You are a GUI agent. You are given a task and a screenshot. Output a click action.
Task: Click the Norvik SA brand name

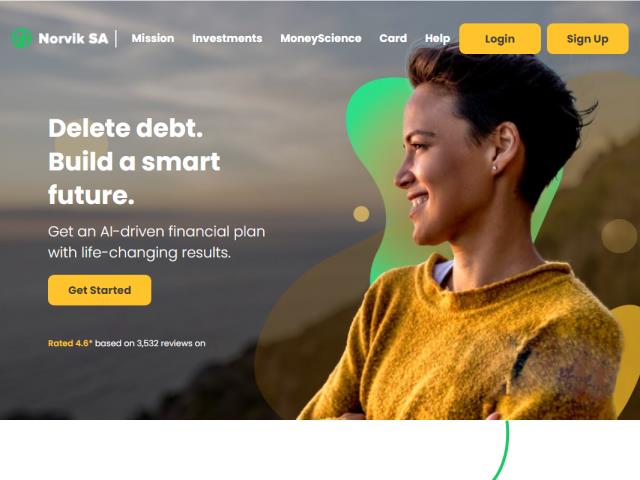point(73,38)
